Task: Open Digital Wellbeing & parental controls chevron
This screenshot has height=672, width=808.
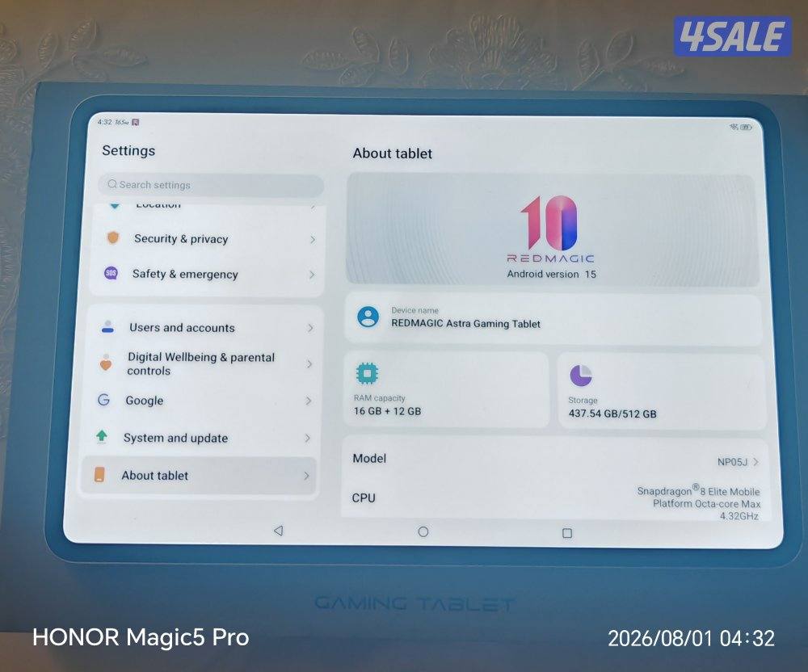Action: click(x=309, y=364)
